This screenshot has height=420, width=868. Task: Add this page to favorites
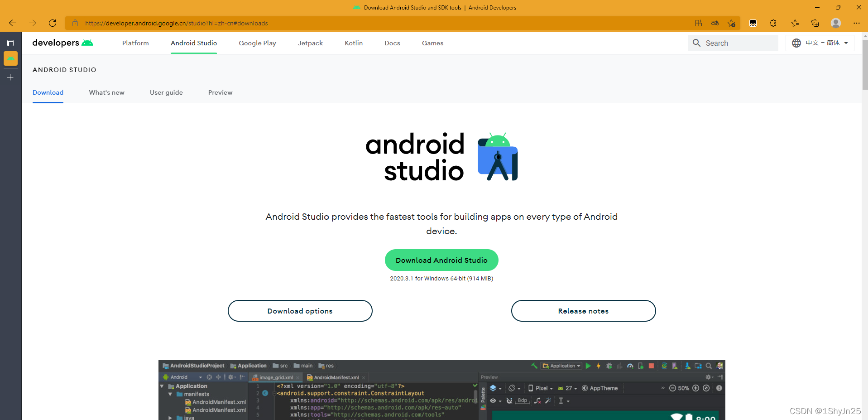click(731, 23)
